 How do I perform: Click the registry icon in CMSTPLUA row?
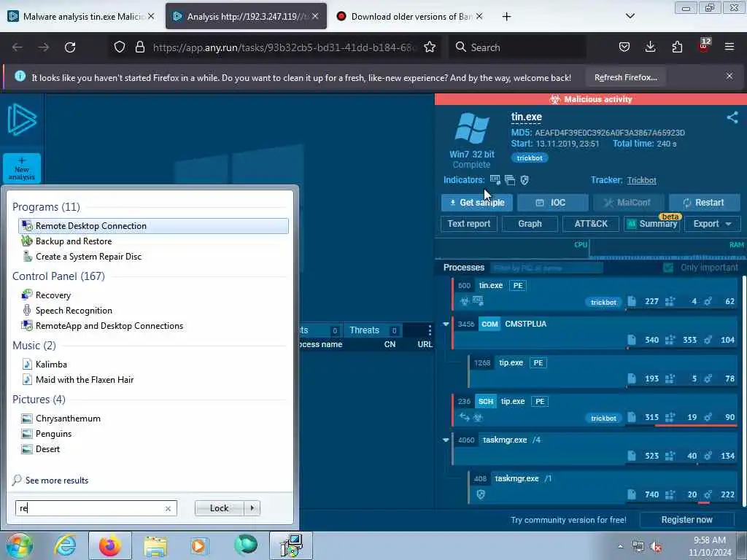point(670,340)
